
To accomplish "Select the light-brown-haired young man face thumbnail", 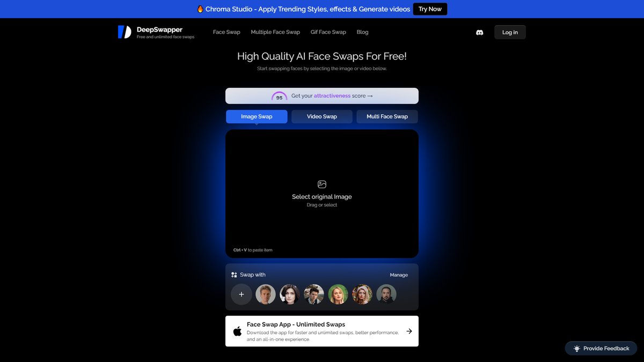I will point(266,294).
